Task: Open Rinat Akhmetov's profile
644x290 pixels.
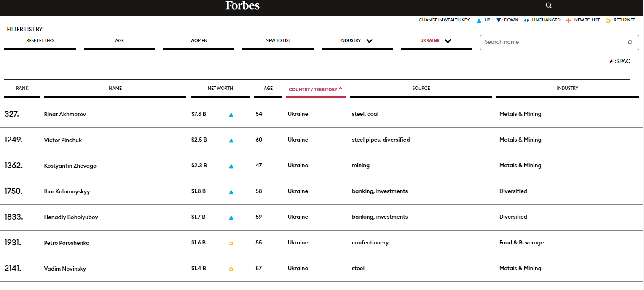Action: (65, 115)
